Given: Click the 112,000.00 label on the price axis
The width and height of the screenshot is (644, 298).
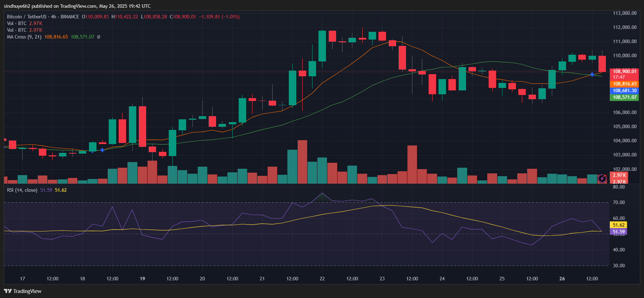Looking at the screenshot, I should click(625, 27).
